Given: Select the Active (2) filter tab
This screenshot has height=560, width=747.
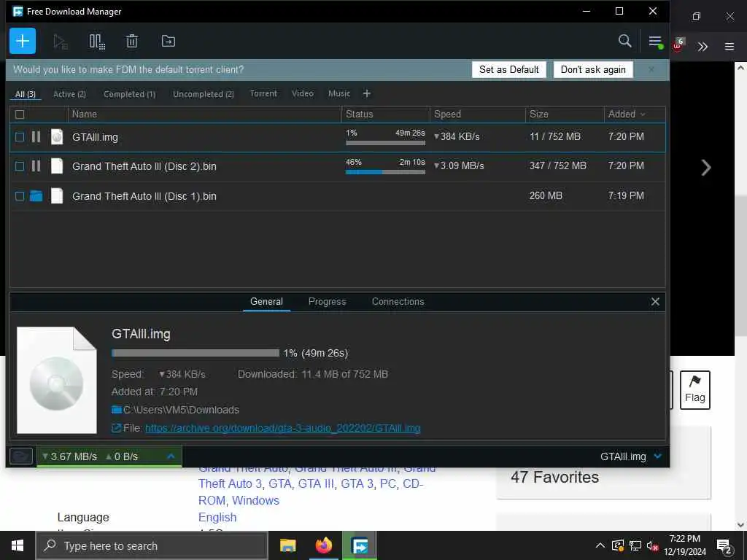Looking at the screenshot, I should pos(69,94).
